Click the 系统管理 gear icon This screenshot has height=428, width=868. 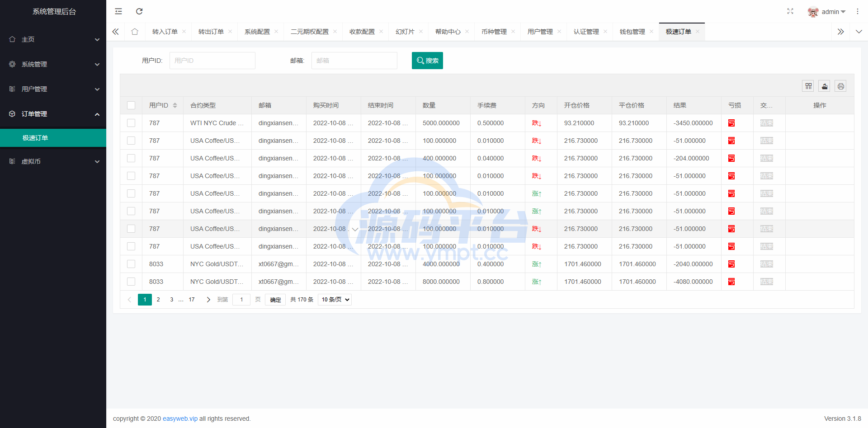pyautogui.click(x=12, y=64)
